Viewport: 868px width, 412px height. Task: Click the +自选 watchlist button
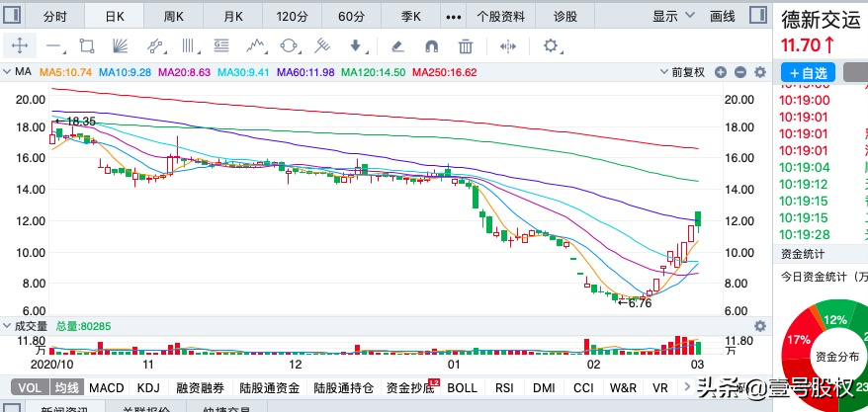click(x=808, y=73)
